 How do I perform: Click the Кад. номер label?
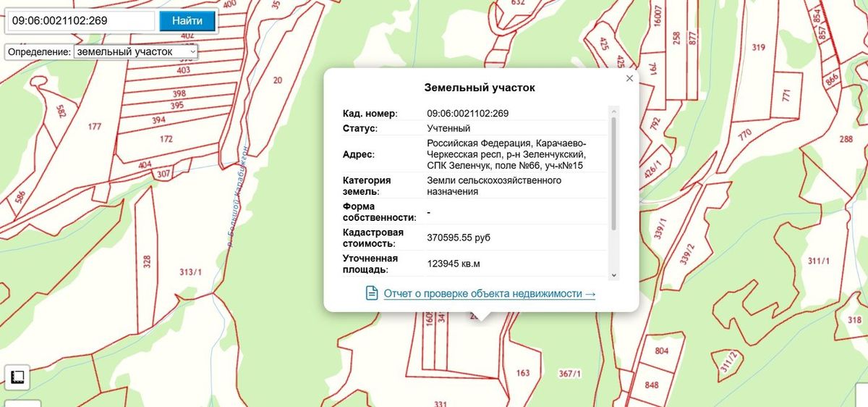[370, 114]
